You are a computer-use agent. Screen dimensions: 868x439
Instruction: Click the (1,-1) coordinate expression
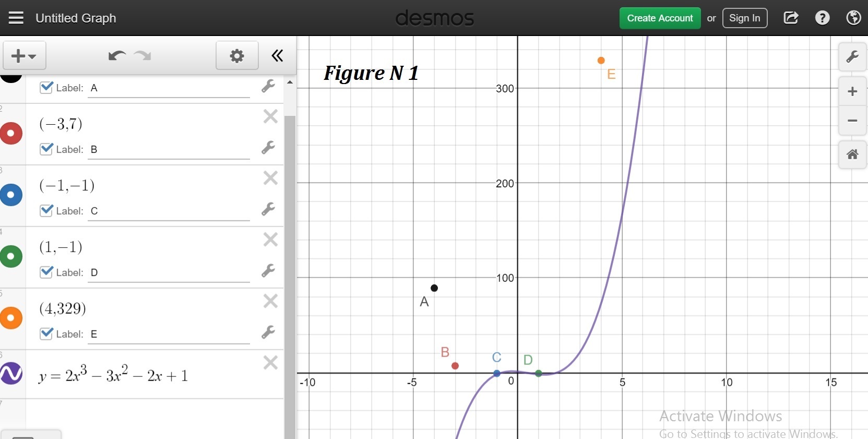[61, 247]
